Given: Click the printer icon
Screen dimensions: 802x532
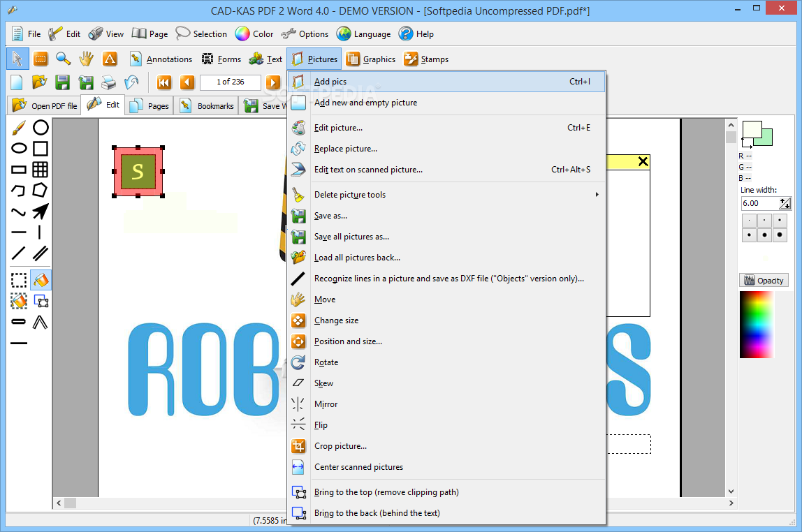Looking at the screenshot, I should (108, 82).
